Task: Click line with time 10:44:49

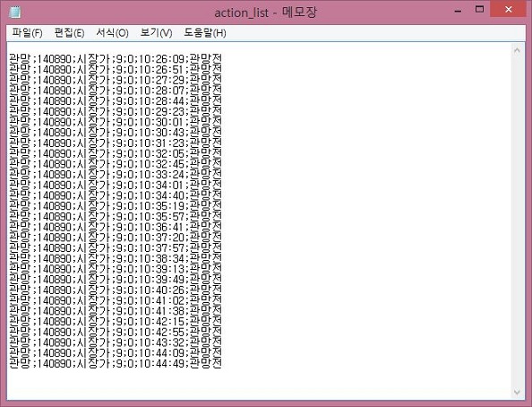Action: coord(116,363)
